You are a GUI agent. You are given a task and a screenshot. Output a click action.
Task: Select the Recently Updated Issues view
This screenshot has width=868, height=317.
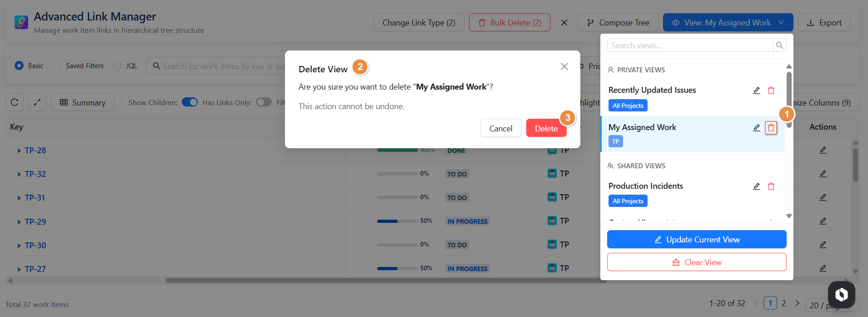pos(652,90)
